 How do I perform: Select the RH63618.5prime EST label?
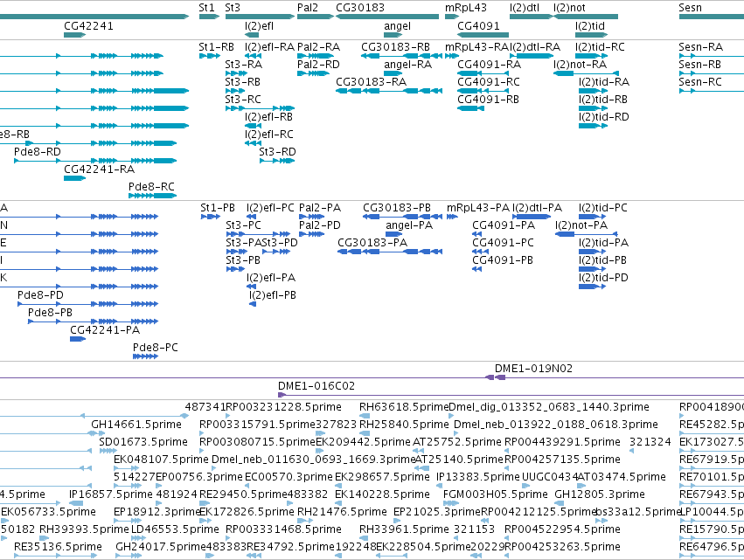(404, 407)
